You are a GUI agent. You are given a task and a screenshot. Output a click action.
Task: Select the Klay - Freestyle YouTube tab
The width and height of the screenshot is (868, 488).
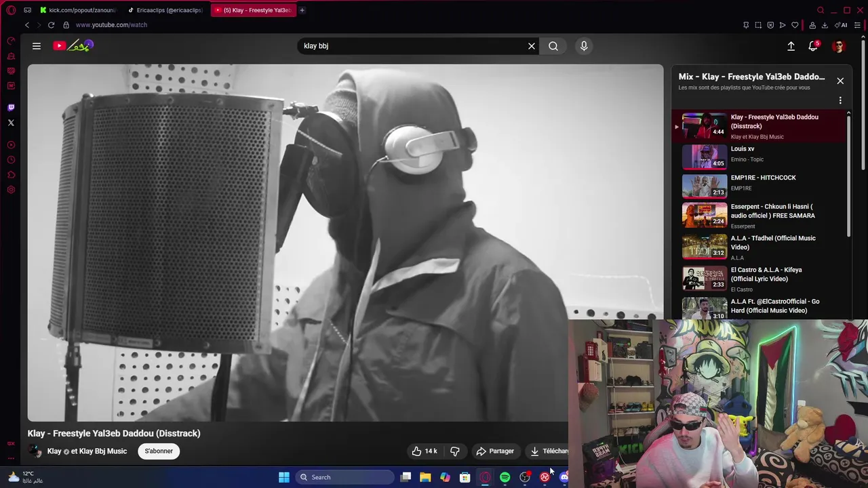[x=253, y=10]
